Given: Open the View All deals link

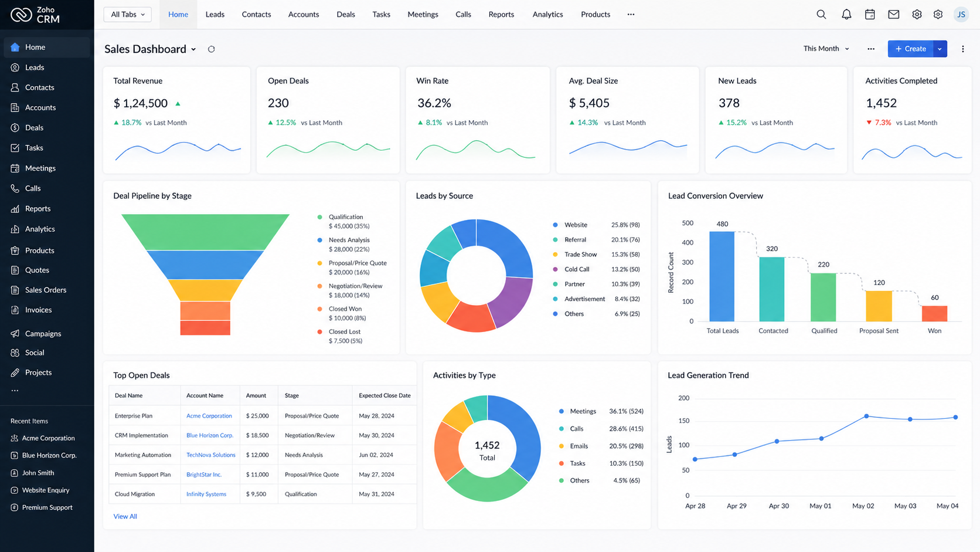Looking at the screenshot, I should point(125,517).
